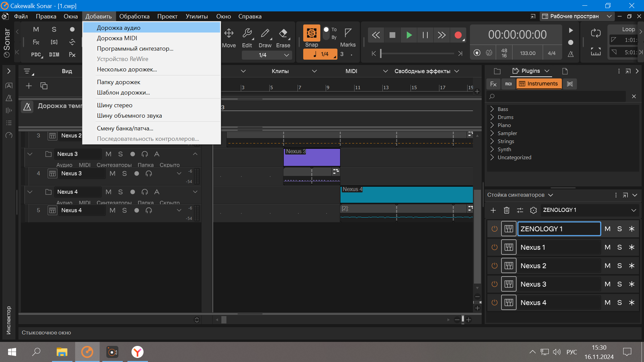Freeze the Nexus 2 synth
This screenshot has width=644, height=362.
click(x=632, y=266)
